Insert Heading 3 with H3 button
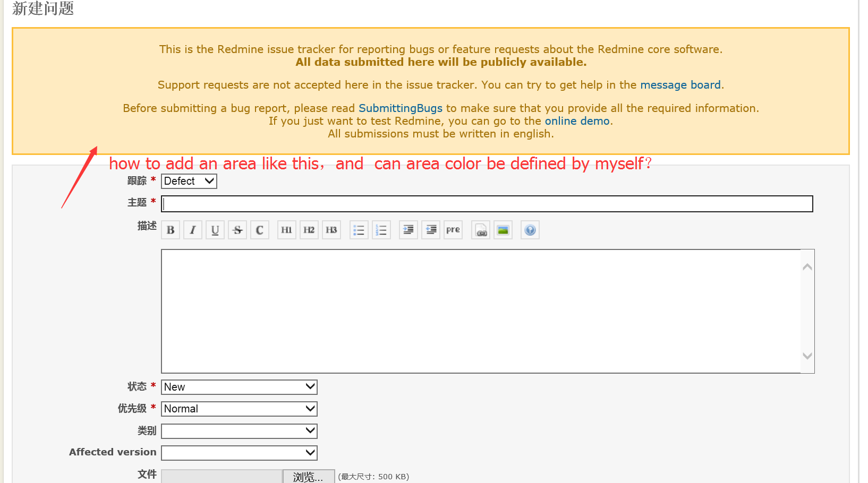The width and height of the screenshot is (868, 483). (331, 230)
